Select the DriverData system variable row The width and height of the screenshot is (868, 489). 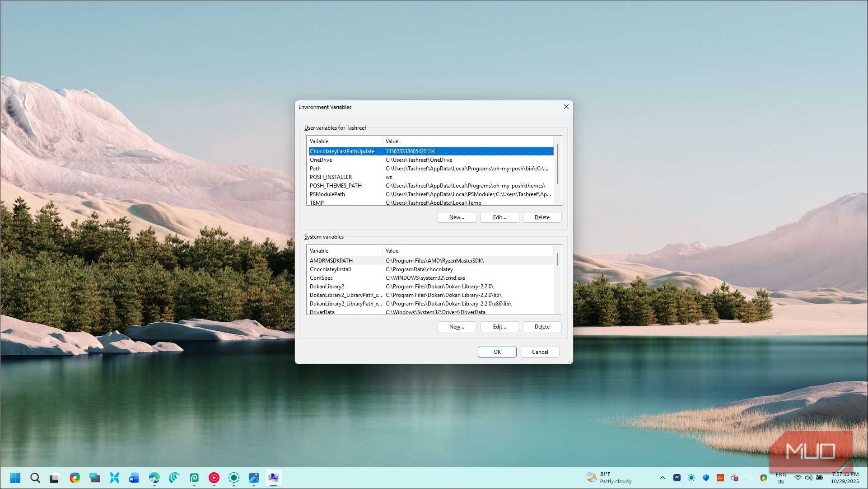431,312
